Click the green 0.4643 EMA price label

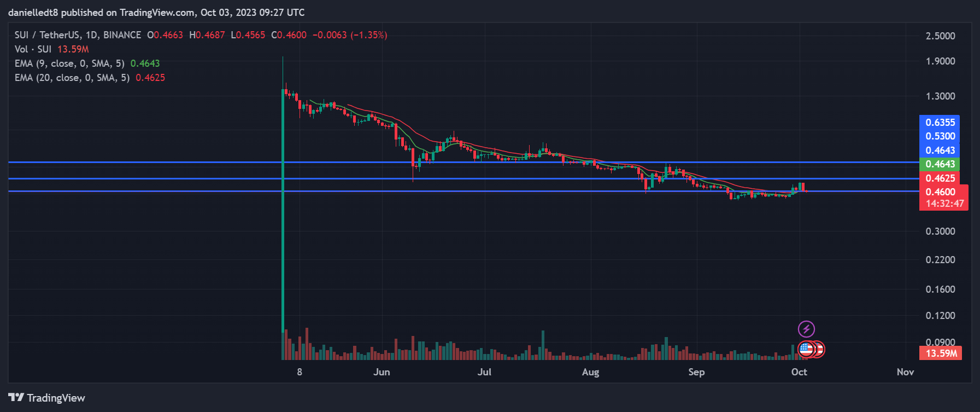click(x=940, y=164)
